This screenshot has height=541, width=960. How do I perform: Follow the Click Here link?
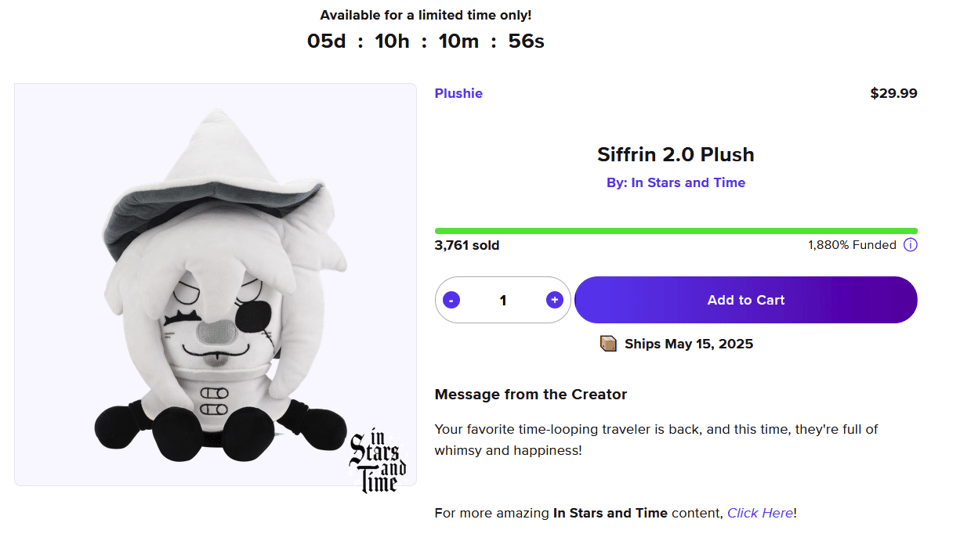coord(760,513)
